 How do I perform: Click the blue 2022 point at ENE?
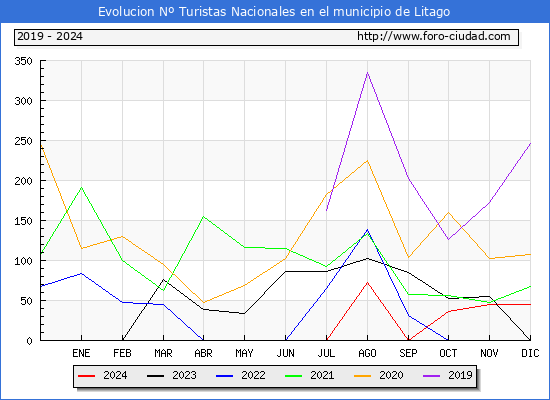click(x=81, y=273)
